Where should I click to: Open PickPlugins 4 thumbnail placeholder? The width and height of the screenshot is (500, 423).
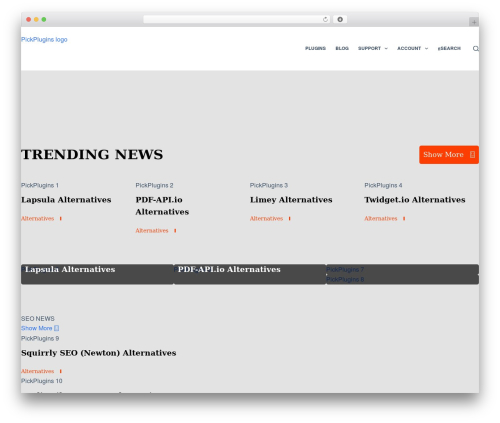point(383,185)
